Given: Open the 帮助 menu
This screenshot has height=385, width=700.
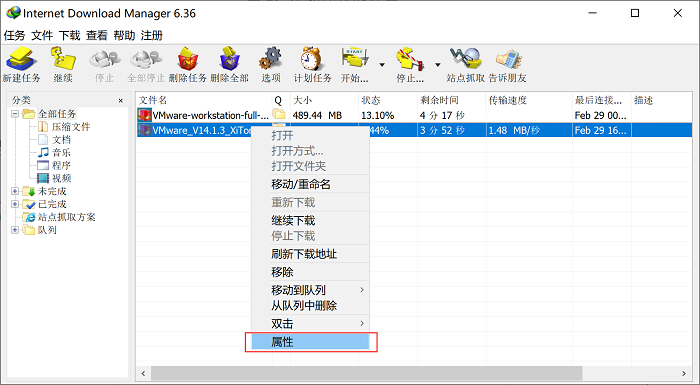Looking at the screenshot, I should point(125,35).
